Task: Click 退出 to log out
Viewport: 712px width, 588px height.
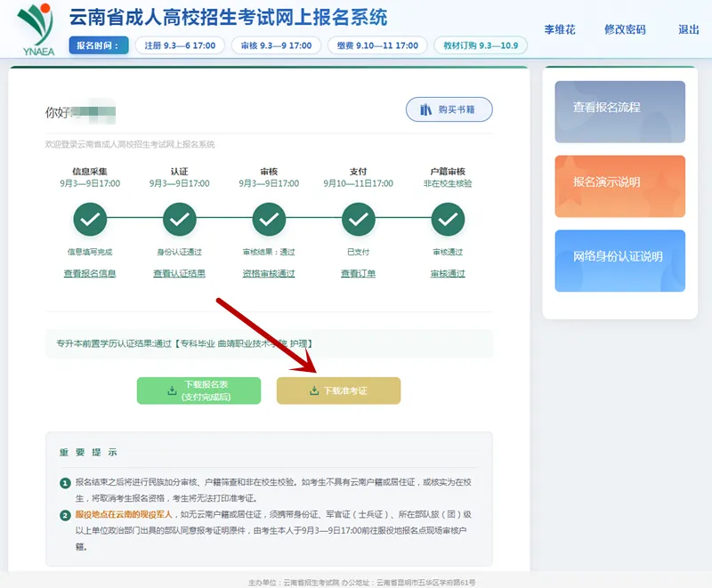Action: coord(688,29)
